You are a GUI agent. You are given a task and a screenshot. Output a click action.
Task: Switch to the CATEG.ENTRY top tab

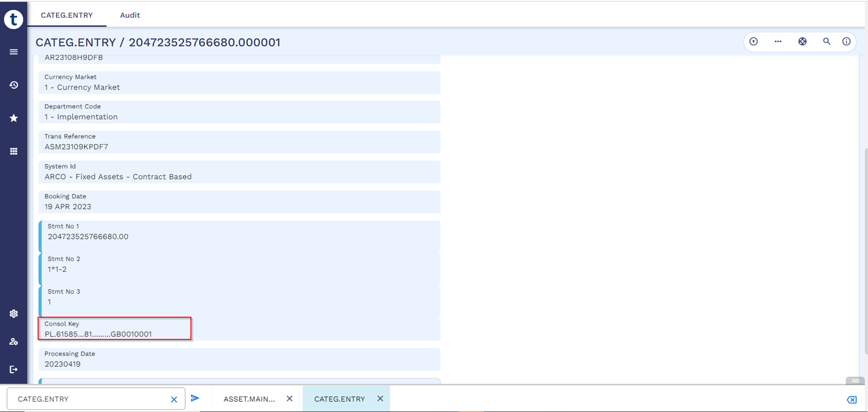coord(66,15)
